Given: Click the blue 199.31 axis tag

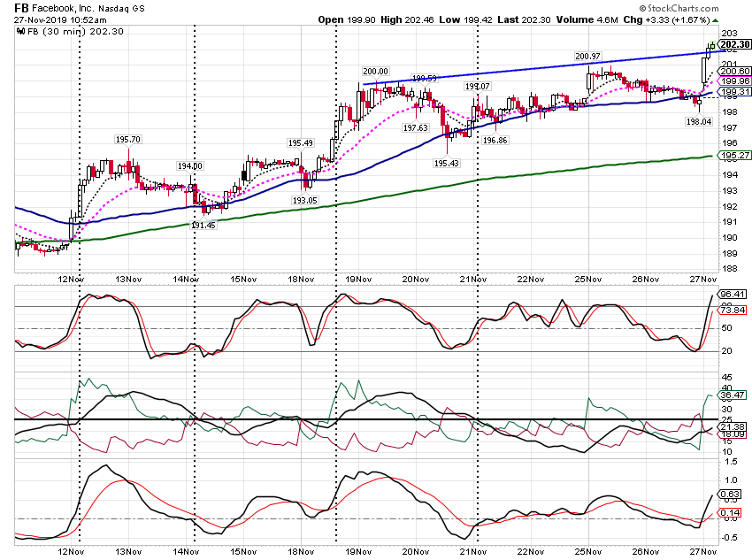Looking at the screenshot, I should point(734,92).
